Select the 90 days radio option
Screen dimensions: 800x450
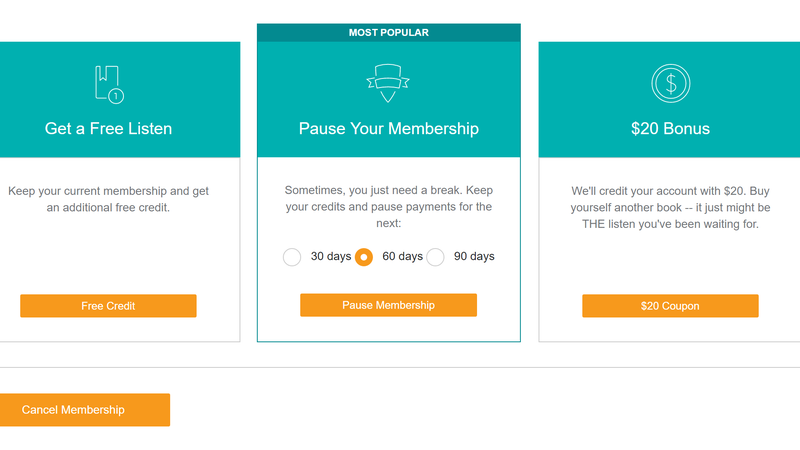click(435, 257)
